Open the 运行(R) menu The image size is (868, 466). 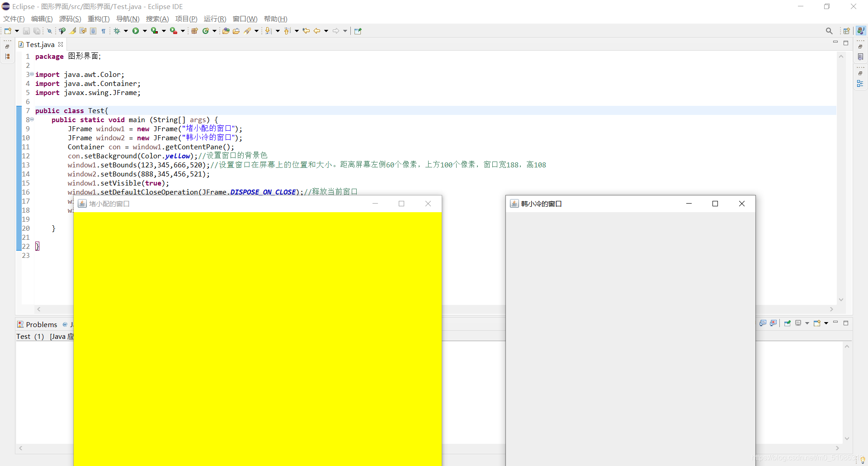coord(215,19)
